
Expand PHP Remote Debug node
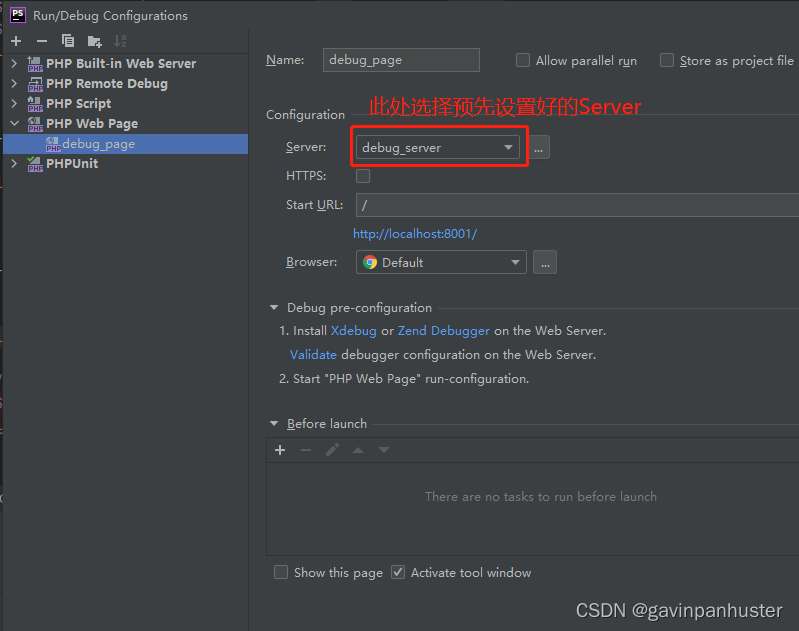click(x=14, y=84)
